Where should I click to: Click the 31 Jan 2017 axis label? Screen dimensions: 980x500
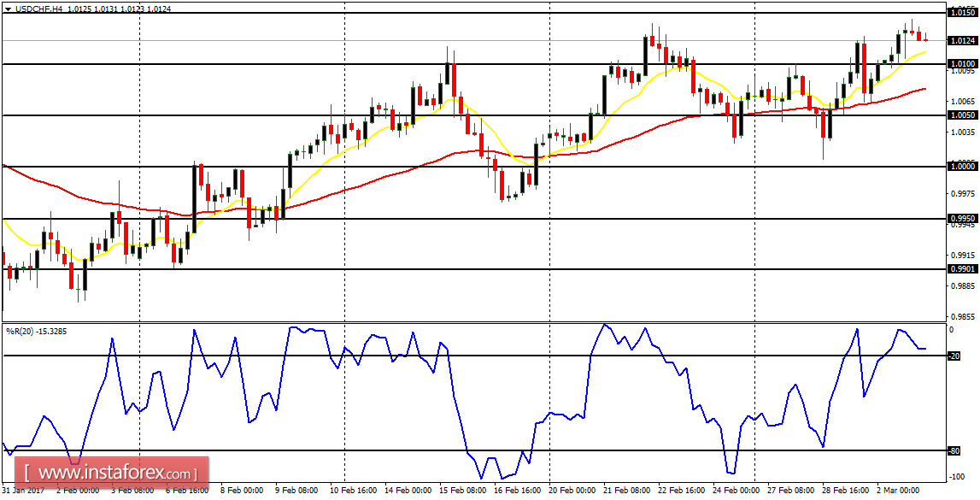[24, 492]
